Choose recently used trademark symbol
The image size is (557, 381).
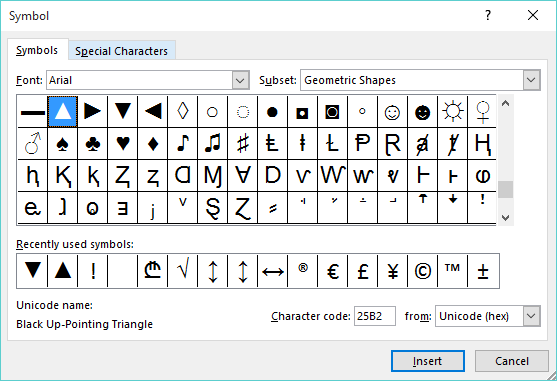tap(453, 271)
